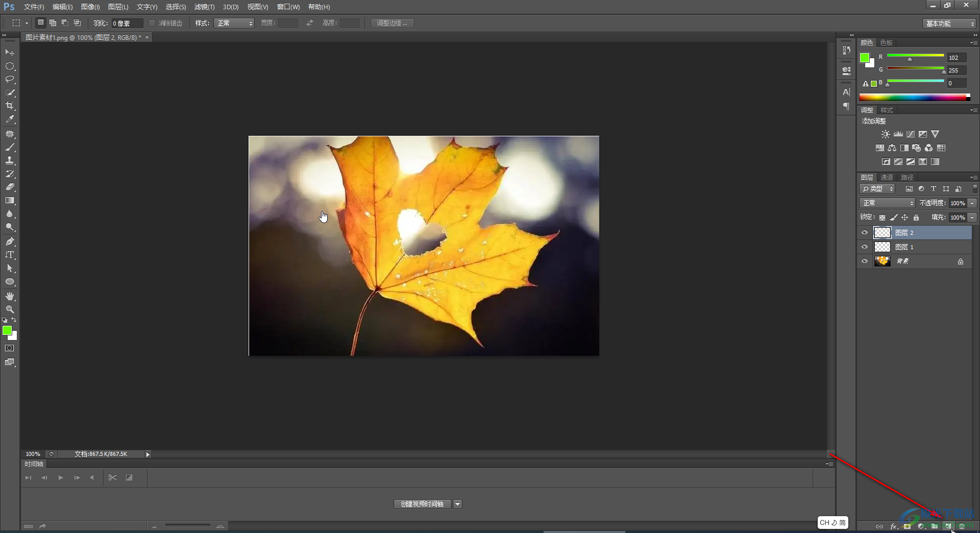
Task: Open the 不透明度 opacity slider arrow
Action: [x=972, y=203]
